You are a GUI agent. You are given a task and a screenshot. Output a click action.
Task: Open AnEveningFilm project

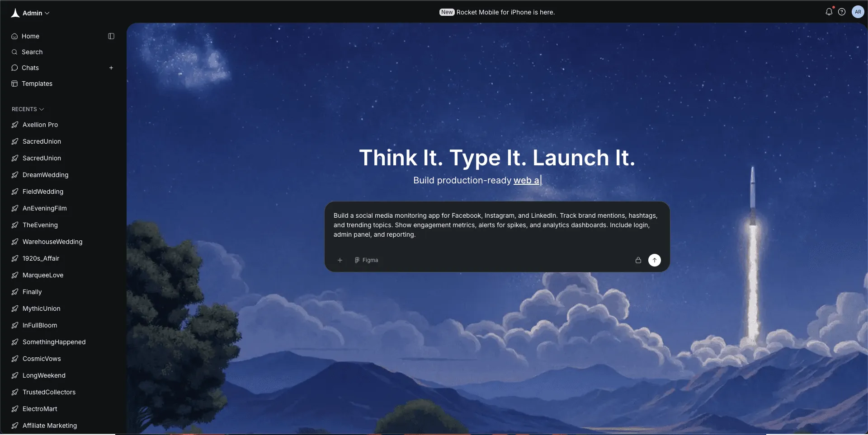(45, 208)
